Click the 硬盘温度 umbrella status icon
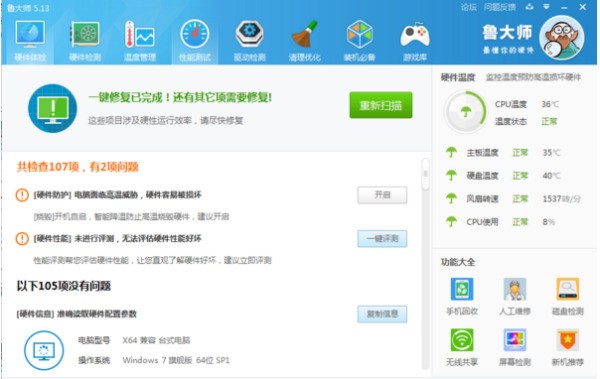This screenshot has width=600, height=379. 452,175
